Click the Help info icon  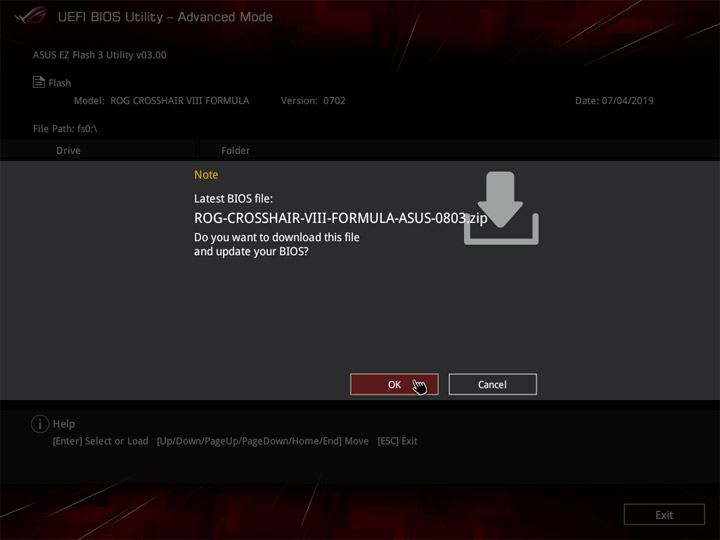click(40, 424)
